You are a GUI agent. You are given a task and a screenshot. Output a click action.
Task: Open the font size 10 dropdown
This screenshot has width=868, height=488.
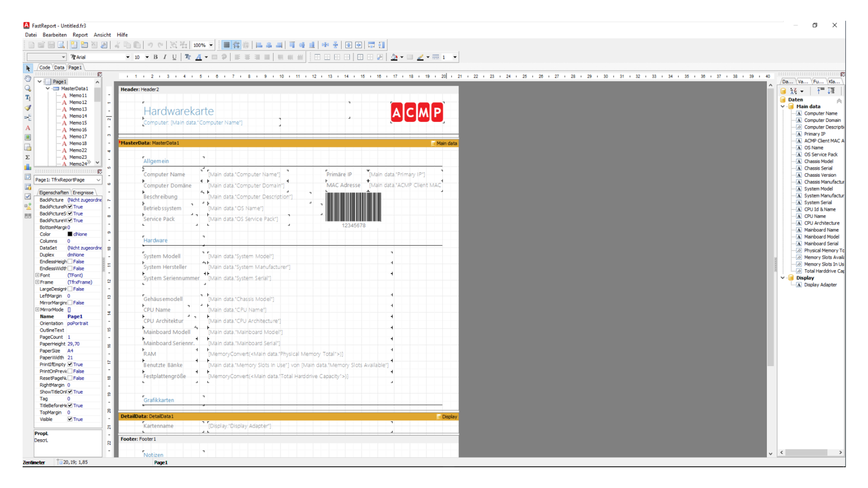click(147, 57)
